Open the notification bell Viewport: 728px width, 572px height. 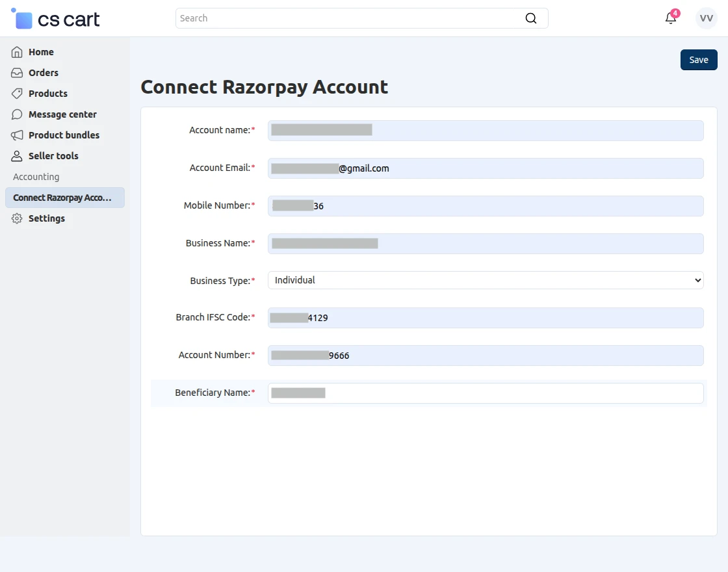(x=671, y=18)
